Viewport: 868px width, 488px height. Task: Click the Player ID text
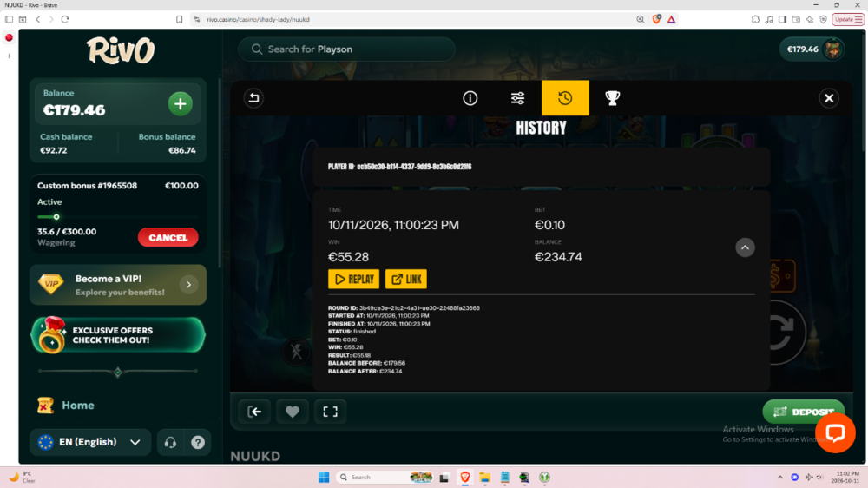(399, 166)
